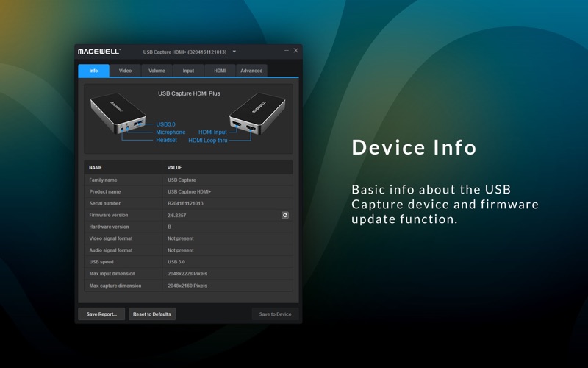The image size is (588, 368).
Task: Click the USB Capture HDMI Plus title
Action: point(189,93)
